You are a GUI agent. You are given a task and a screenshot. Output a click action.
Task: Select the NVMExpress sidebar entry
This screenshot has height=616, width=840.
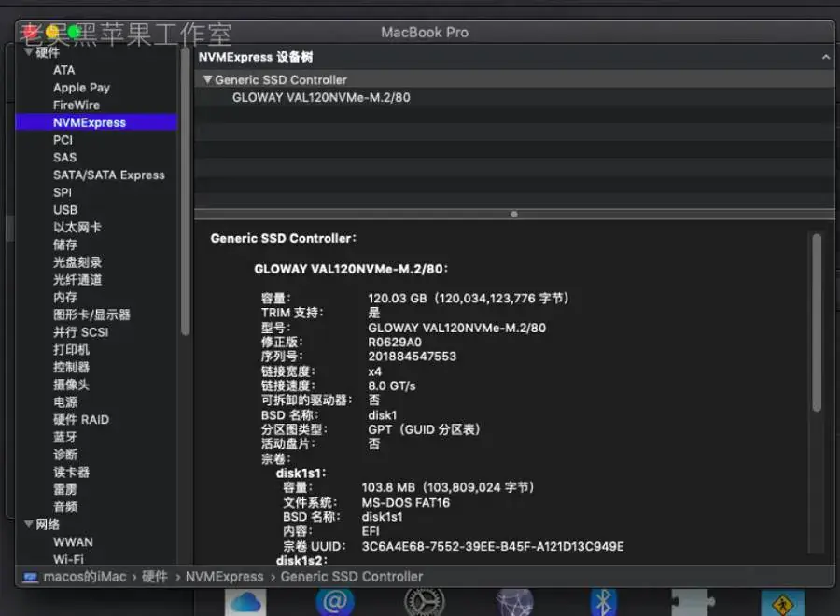click(x=96, y=122)
